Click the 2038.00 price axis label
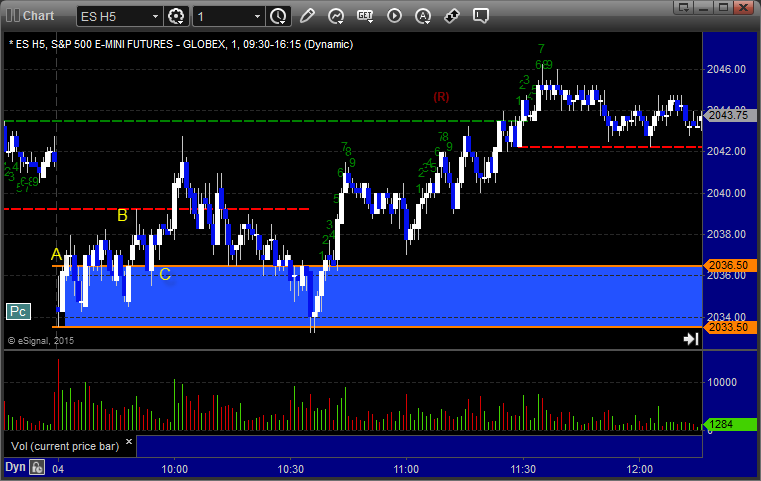The width and height of the screenshot is (761, 481). pyautogui.click(x=727, y=234)
